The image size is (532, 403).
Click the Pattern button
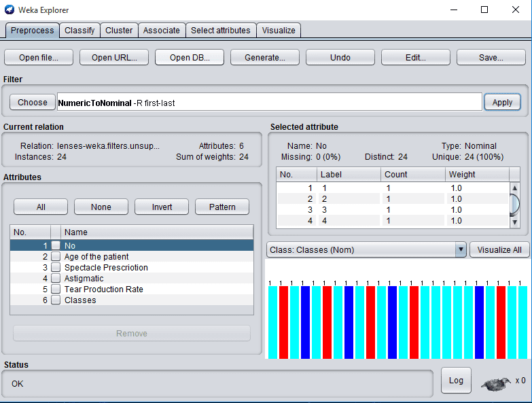click(x=222, y=207)
